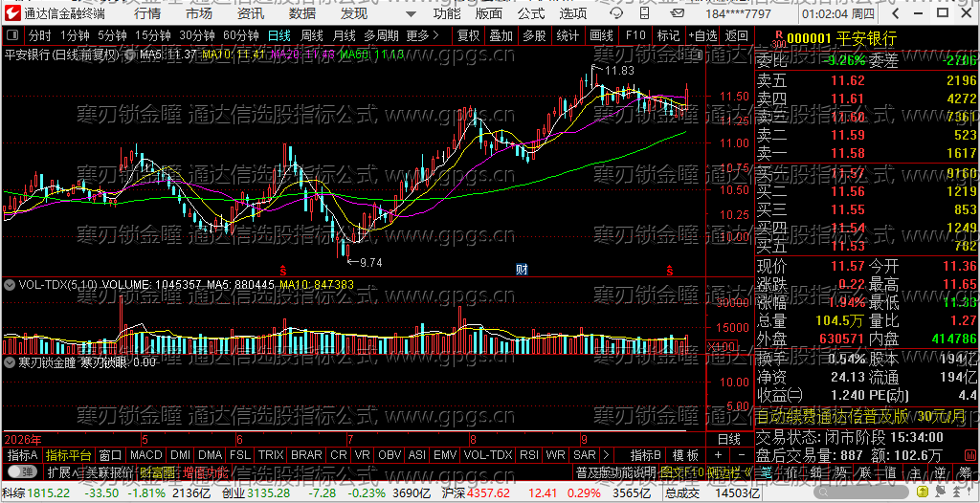980x503 pixels.
Task: Open the 行情 menu
Action: coord(146,13)
